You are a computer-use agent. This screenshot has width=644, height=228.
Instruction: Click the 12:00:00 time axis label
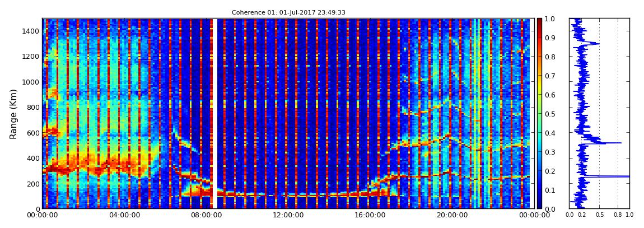(289, 215)
